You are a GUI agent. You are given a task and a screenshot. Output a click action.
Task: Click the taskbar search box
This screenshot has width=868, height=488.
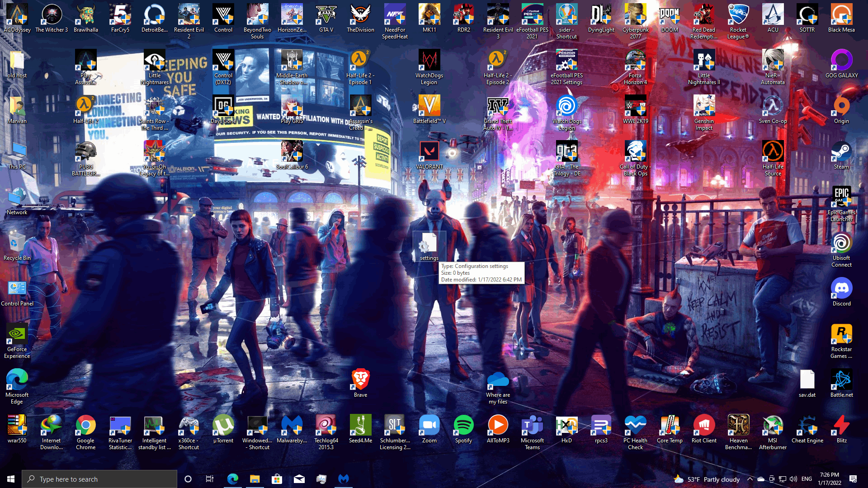[99, 479]
